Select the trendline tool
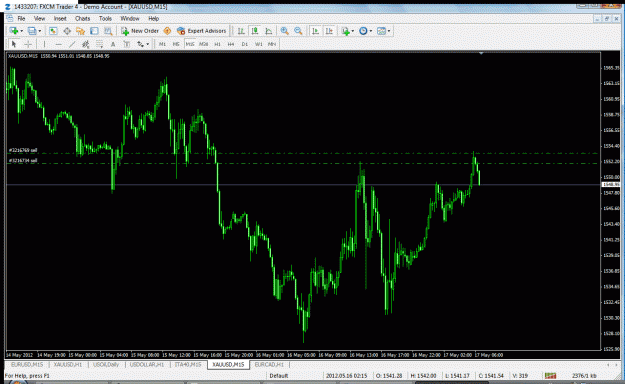625x384 pixels. 72,44
